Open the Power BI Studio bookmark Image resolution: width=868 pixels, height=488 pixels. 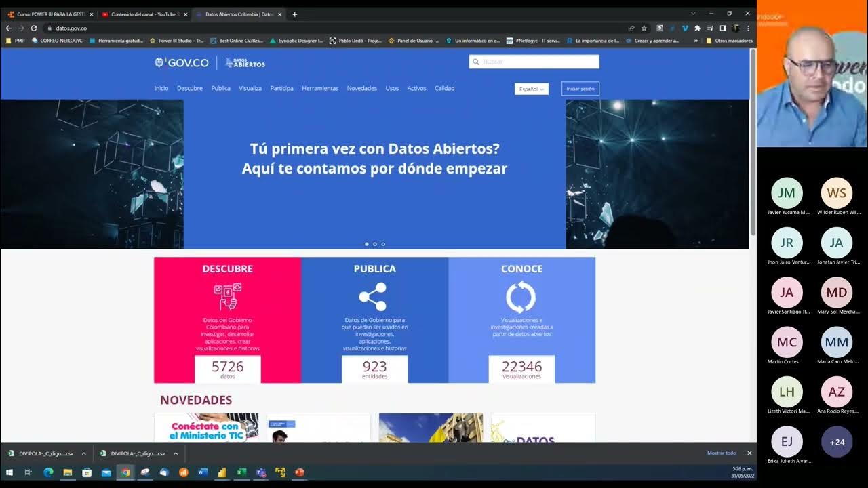point(177,41)
